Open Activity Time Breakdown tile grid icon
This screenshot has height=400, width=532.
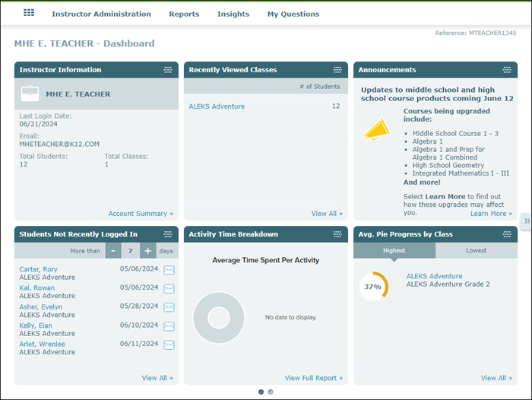point(337,234)
